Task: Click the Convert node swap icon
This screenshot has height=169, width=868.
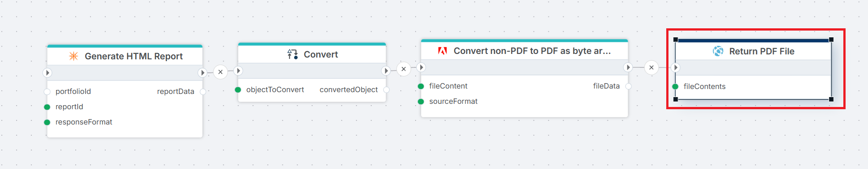Action: coord(293,54)
